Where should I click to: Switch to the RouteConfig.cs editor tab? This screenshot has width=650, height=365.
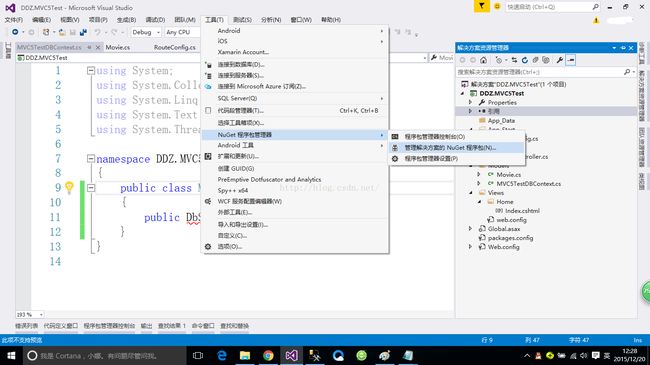[x=175, y=47]
